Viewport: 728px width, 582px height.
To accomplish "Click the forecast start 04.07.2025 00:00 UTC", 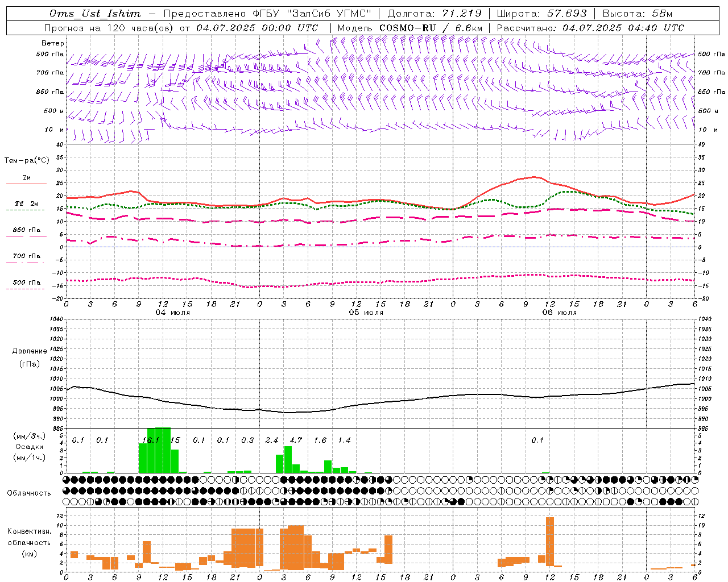I will [x=257, y=28].
